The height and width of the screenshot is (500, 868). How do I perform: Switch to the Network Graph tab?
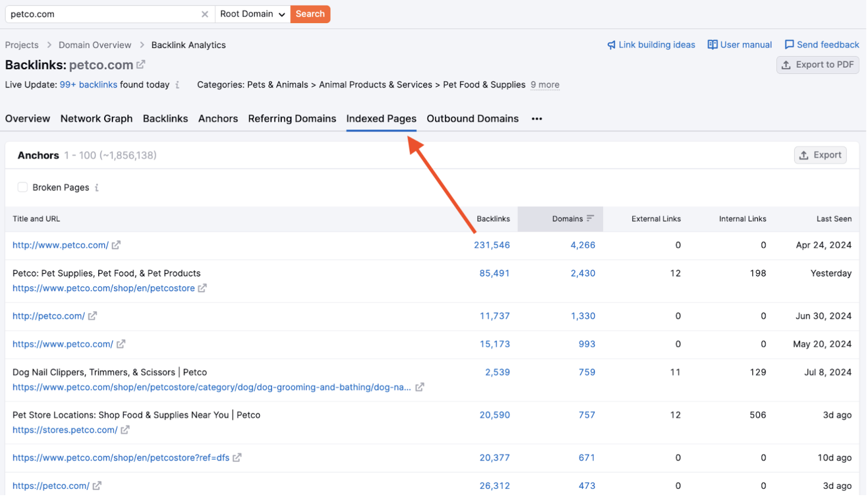pyautogui.click(x=97, y=119)
